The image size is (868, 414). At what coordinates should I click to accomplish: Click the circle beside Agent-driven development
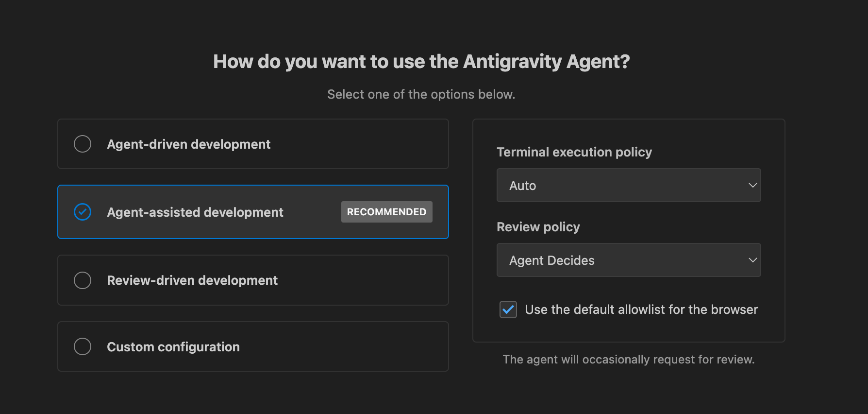(x=83, y=144)
